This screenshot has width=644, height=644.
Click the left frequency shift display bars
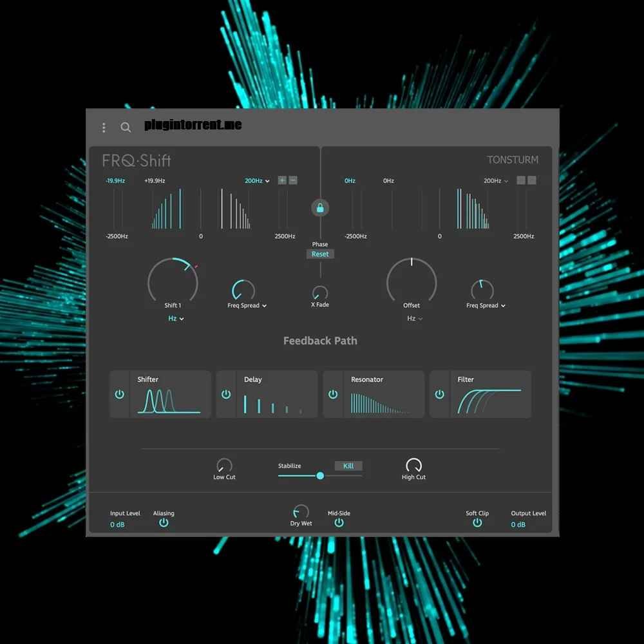pyautogui.click(x=201, y=209)
